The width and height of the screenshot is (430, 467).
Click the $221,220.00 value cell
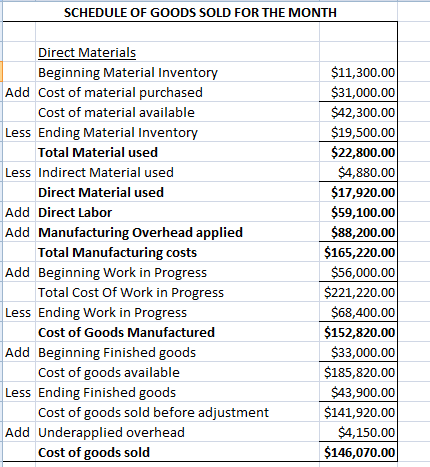[x=358, y=292]
